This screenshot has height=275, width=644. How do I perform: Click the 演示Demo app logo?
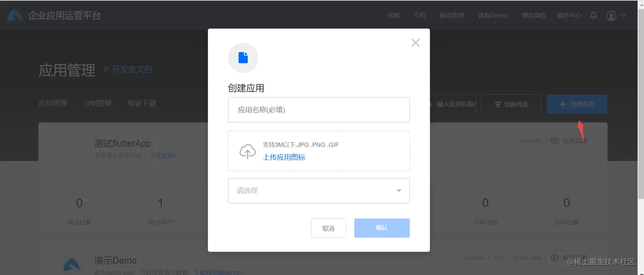point(72,264)
